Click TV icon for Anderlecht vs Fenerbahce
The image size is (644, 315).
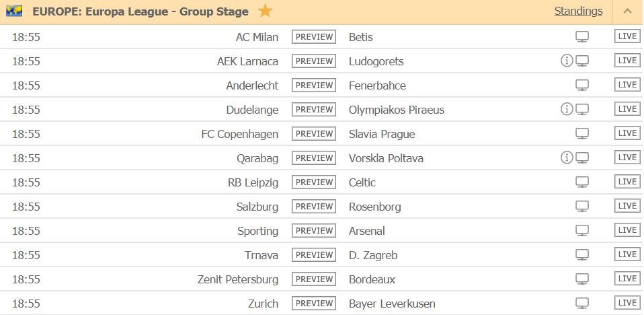point(582,85)
